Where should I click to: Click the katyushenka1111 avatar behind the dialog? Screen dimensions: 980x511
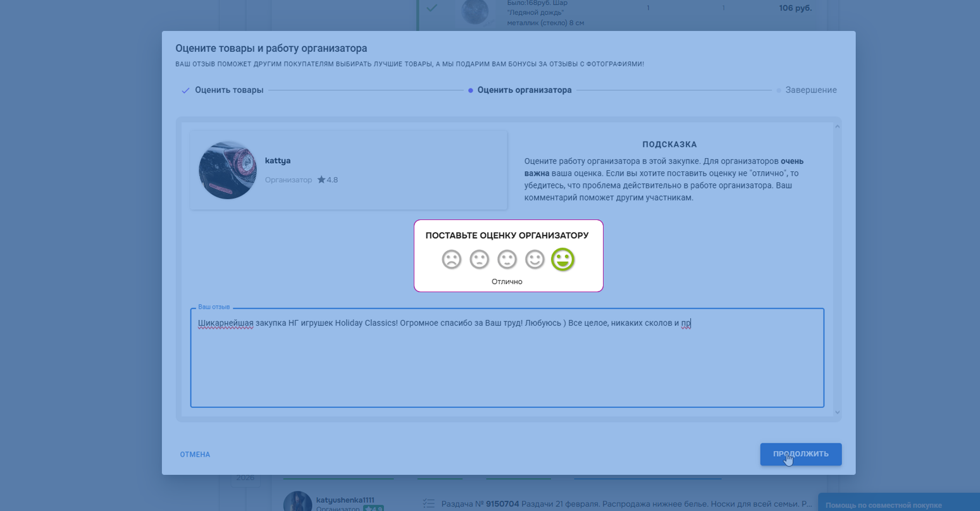click(x=297, y=502)
